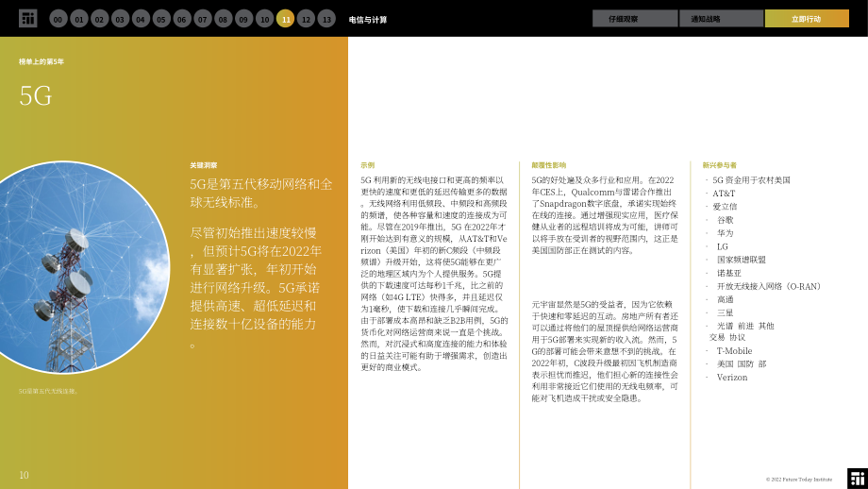The width and height of the screenshot is (868, 489).
Task: Click list entry 美国 国防 部
Action: pyautogui.click(x=742, y=363)
